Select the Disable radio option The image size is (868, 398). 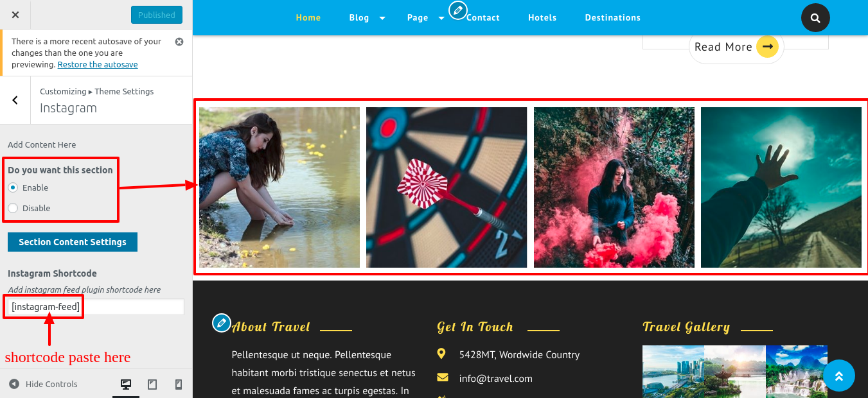click(13, 208)
